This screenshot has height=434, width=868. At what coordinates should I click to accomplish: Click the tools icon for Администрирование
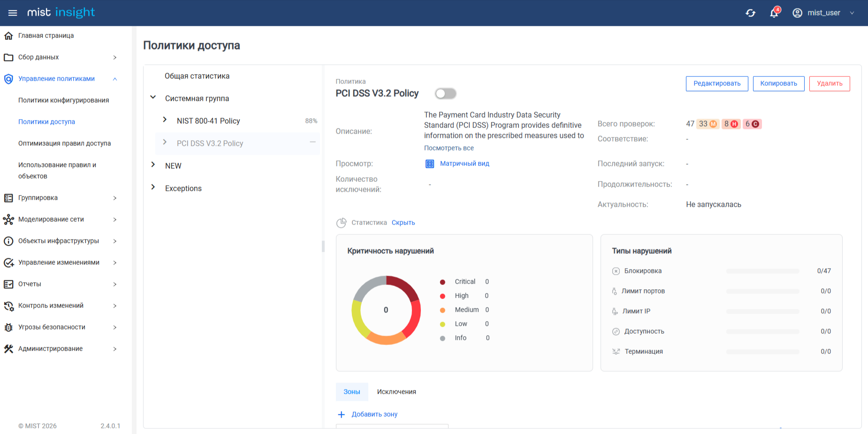[8, 349]
